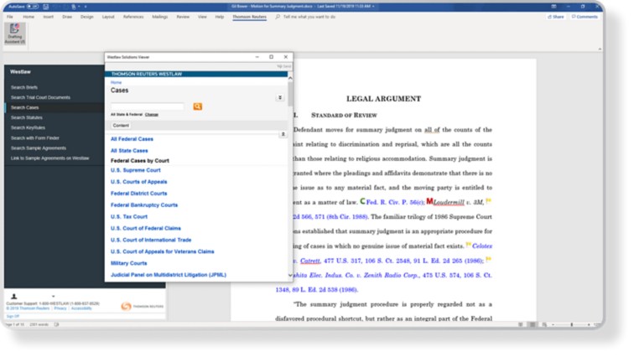Viewport: 644px width, 362px height.
Task: Open the U.S. Court of Federal Claims link
Action: point(146,228)
